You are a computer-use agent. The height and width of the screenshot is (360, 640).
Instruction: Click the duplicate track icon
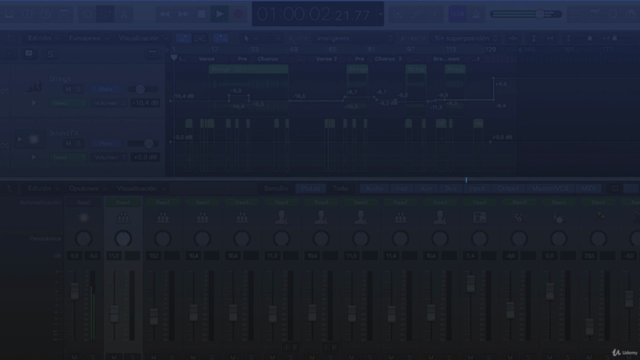29,54
